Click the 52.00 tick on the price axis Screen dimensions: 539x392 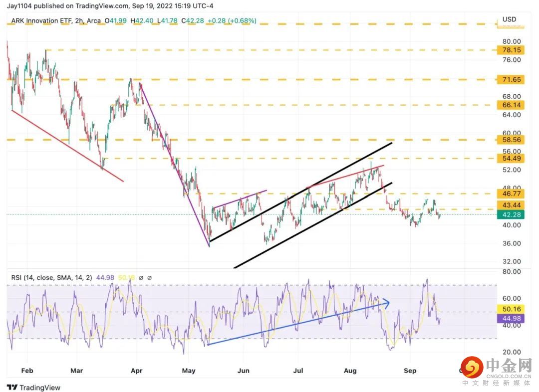(512, 170)
